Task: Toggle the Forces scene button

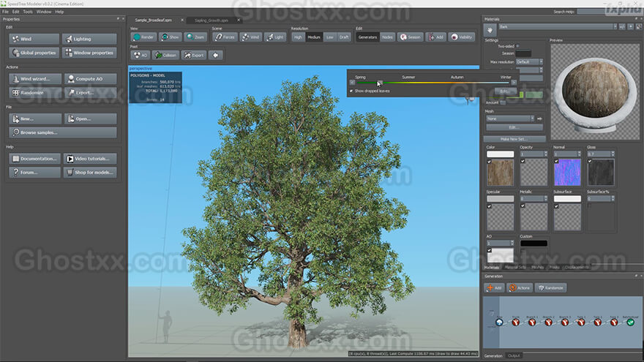Action: pyautogui.click(x=225, y=37)
